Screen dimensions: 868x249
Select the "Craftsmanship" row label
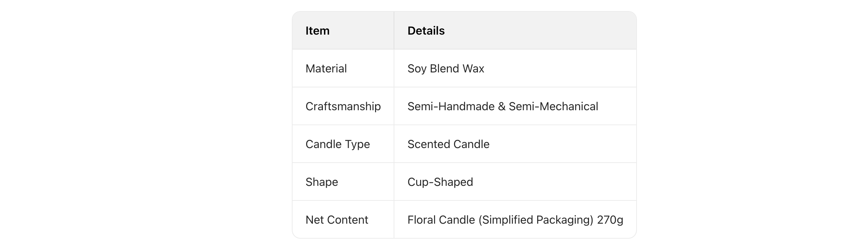pos(343,106)
